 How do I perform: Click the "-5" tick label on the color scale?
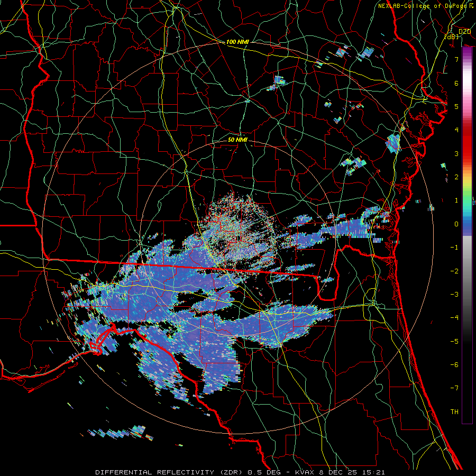[x=454, y=342]
